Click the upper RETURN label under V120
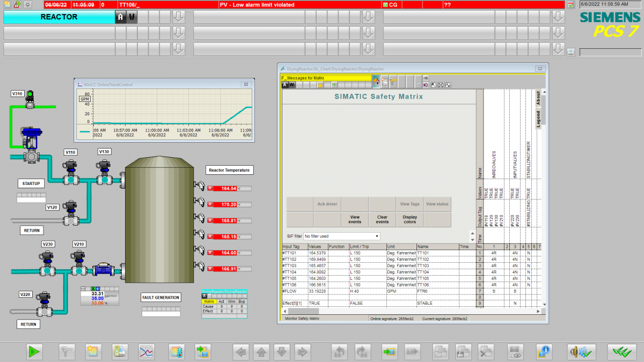 coord(32,230)
